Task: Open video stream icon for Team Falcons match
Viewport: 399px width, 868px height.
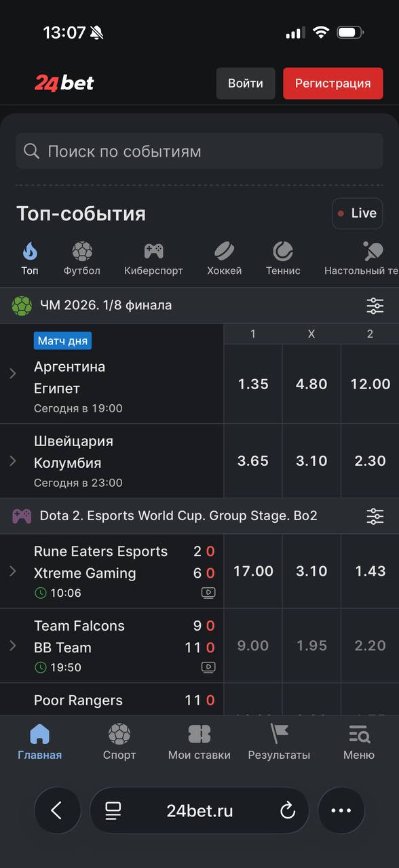Action: [x=208, y=667]
